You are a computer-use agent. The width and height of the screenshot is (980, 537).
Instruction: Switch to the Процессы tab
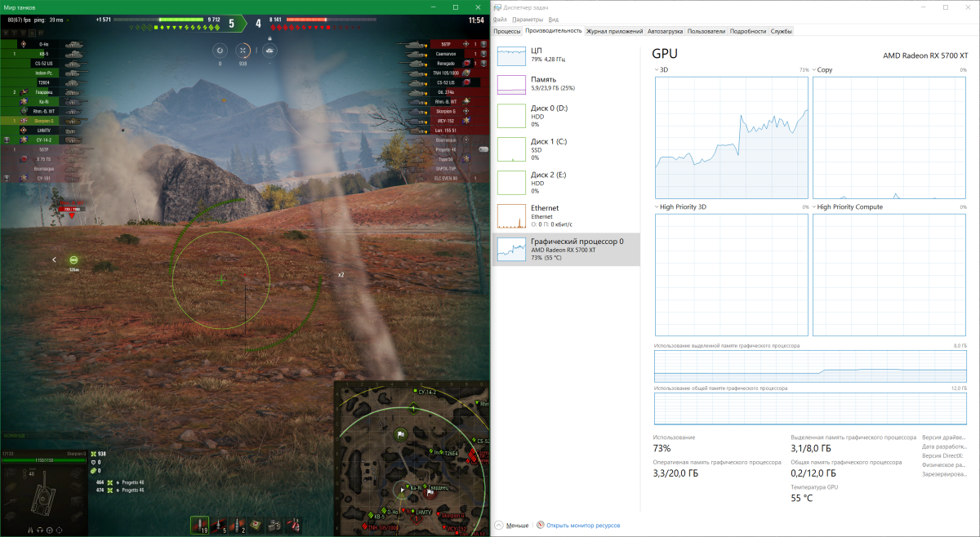(507, 31)
